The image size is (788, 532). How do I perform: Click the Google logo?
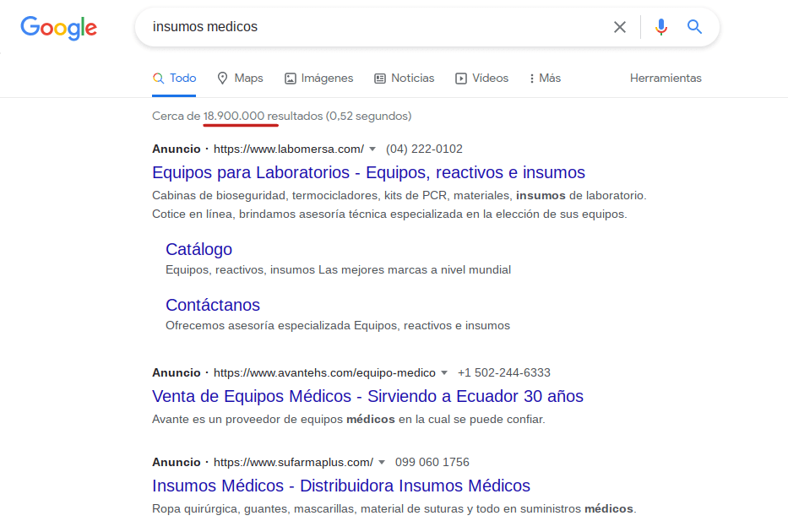click(x=59, y=28)
